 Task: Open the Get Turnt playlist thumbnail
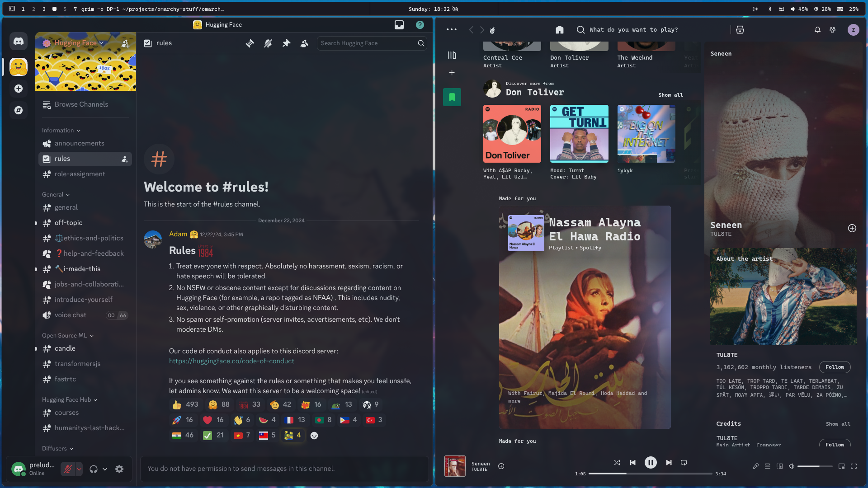(x=579, y=134)
